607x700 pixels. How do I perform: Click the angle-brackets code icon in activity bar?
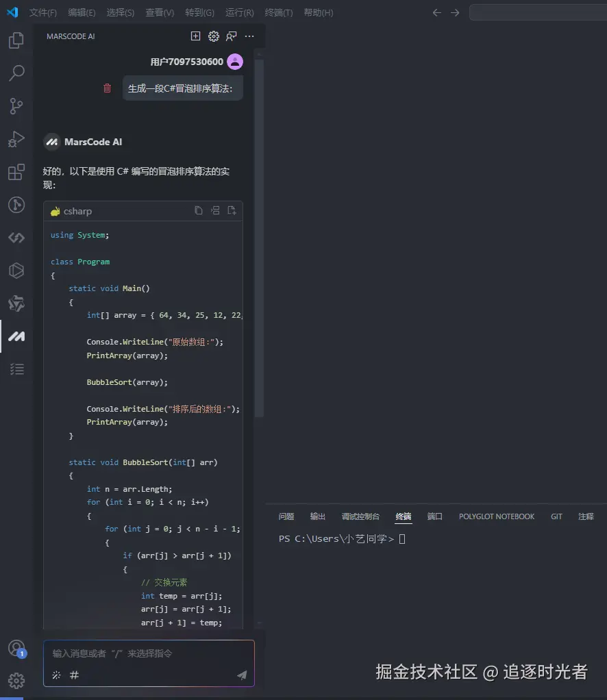16,238
